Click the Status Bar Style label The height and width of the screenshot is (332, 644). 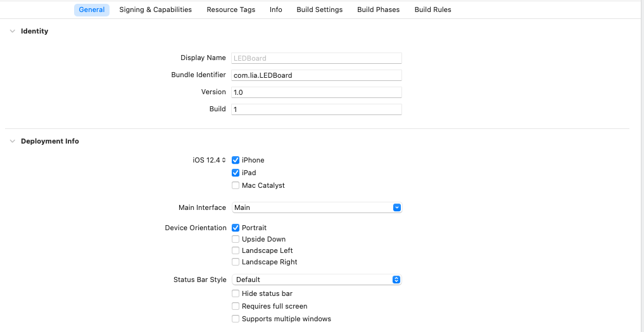coord(199,280)
